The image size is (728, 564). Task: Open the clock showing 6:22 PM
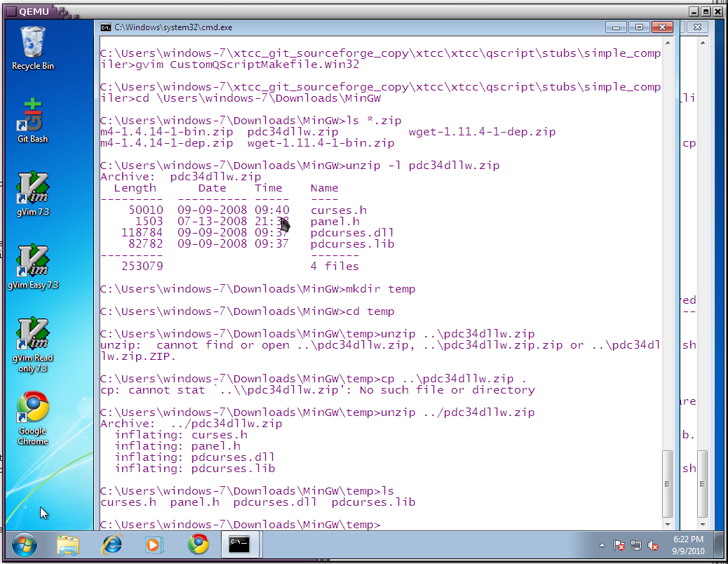688,545
